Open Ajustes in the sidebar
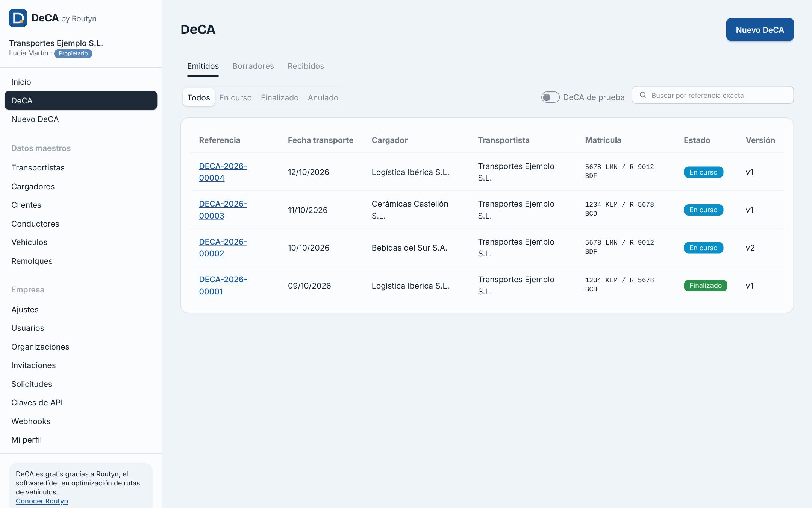This screenshot has width=812, height=508. [x=81, y=310]
